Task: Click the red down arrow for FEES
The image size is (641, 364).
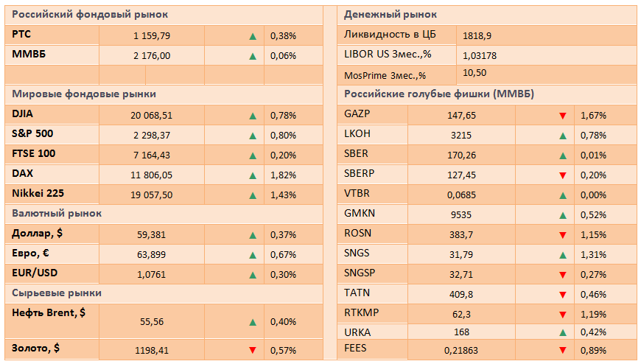Action: pos(562,351)
